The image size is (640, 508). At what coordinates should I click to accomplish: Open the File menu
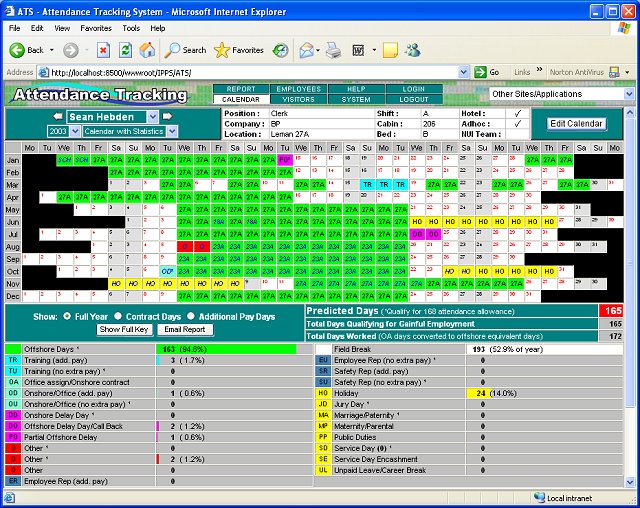(14, 28)
